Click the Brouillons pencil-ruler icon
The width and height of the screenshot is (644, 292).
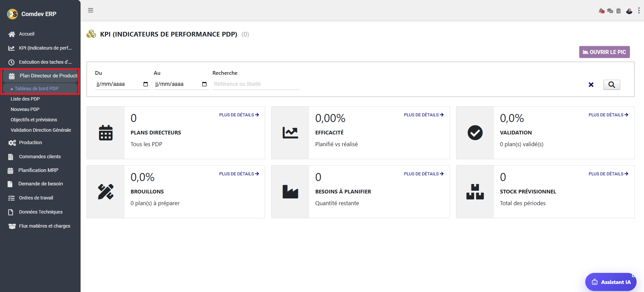[x=106, y=192]
